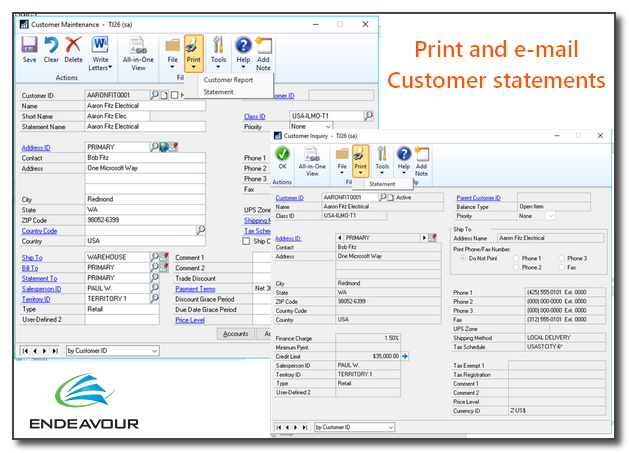Click lookup magnifier beside Customer ID AARONFIT0001 in Maintenance
Screen dimensions: 629x453
(x=154, y=95)
